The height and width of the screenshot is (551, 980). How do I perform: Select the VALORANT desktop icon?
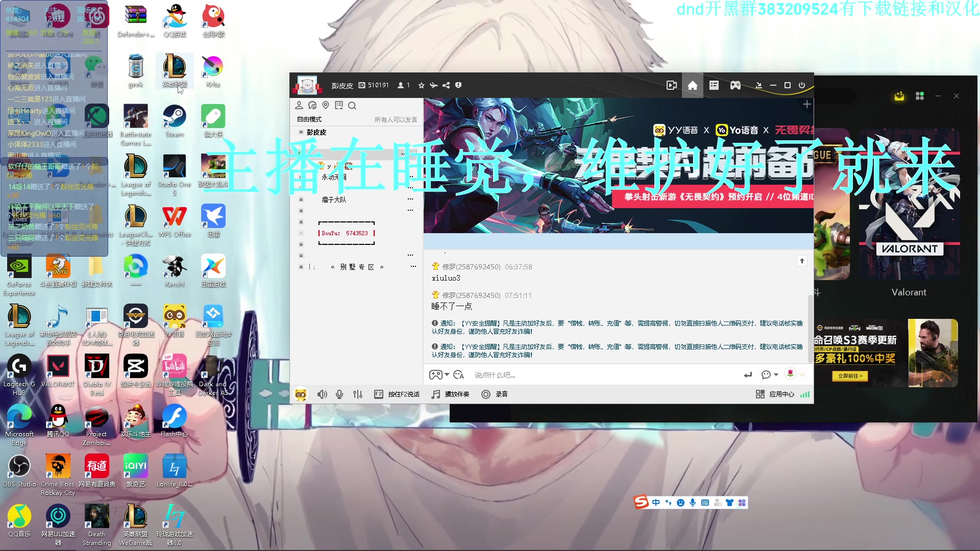[x=58, y=371]
